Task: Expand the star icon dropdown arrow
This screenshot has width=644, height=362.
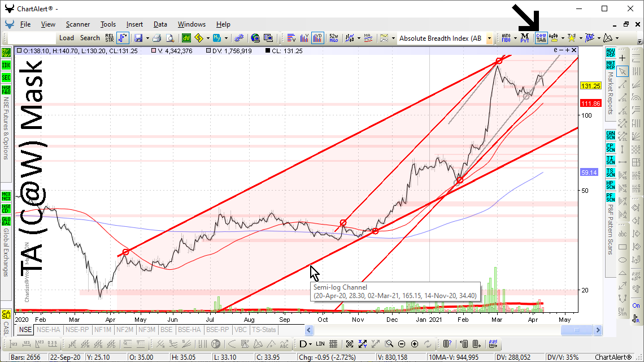Action: [x=580, y=38]
